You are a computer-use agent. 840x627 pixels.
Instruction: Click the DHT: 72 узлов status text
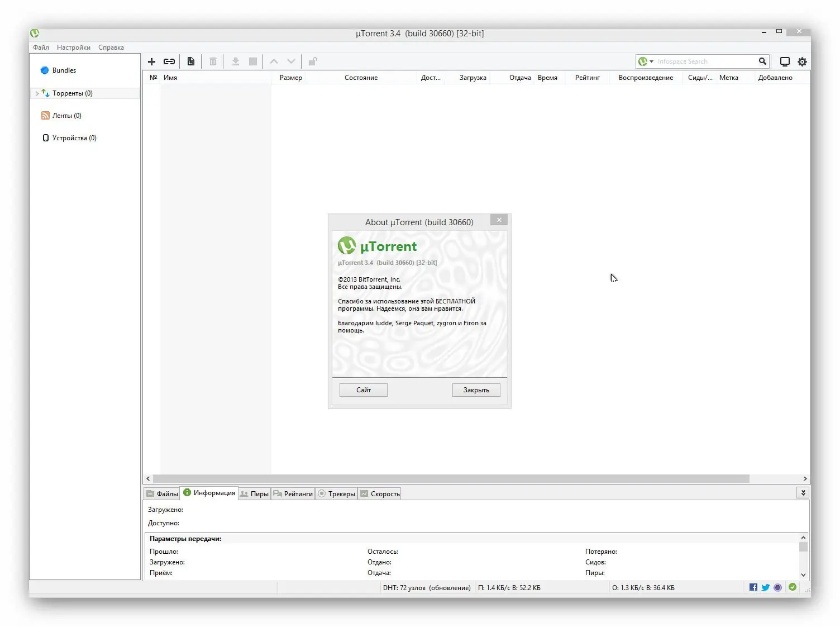[x=427, y=588]
